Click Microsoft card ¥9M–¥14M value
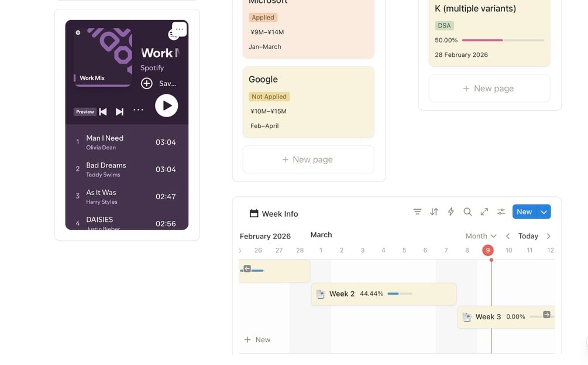The image size is (588, 365). 267,32
